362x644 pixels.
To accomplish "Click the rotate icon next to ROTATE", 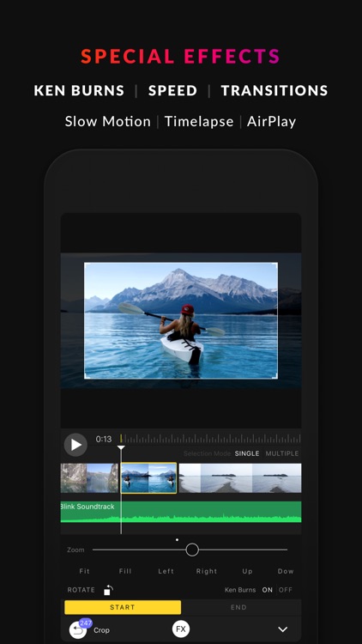I will [x=108, y=590].
